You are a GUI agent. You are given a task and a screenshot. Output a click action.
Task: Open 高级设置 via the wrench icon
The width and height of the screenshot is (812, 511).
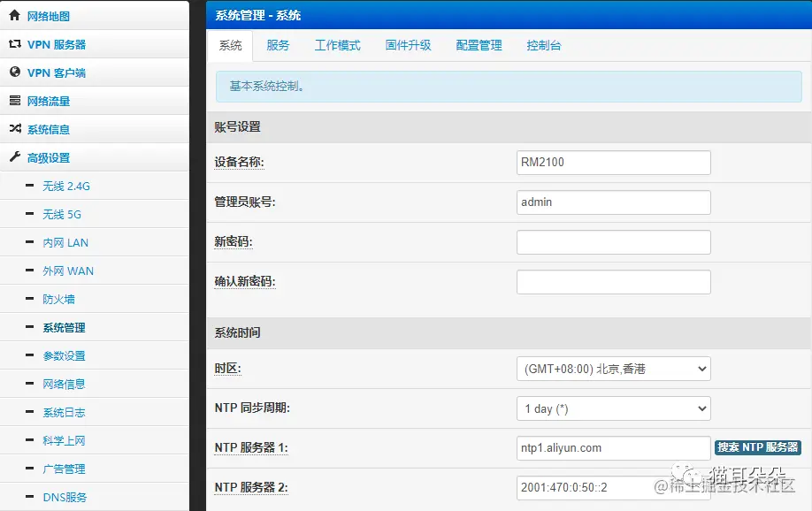pos(15,156)
